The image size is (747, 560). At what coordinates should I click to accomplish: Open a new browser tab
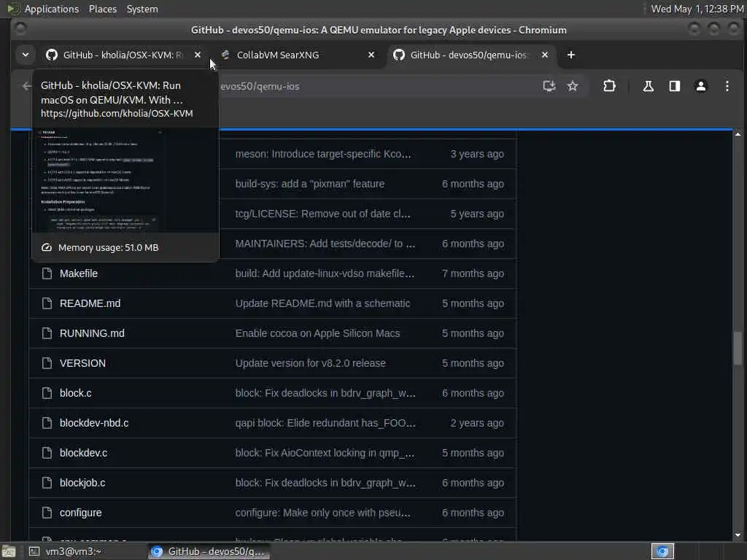pyautogui.click(x=570, y=55)
